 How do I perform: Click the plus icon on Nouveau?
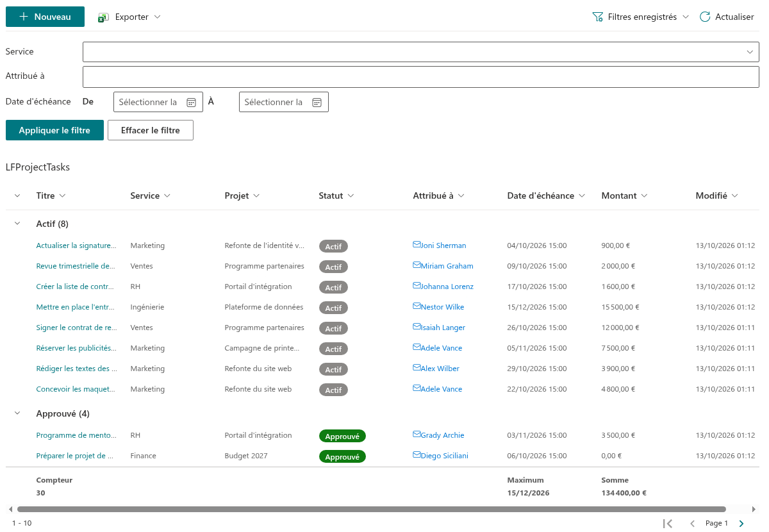pyautogui.click(x=24, y=17)
